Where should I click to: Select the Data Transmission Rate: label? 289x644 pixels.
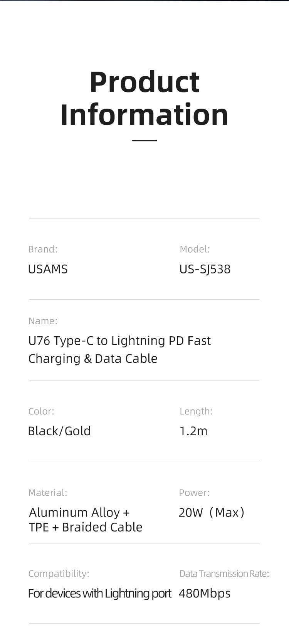pyautogui.click(x=224, y=574)
